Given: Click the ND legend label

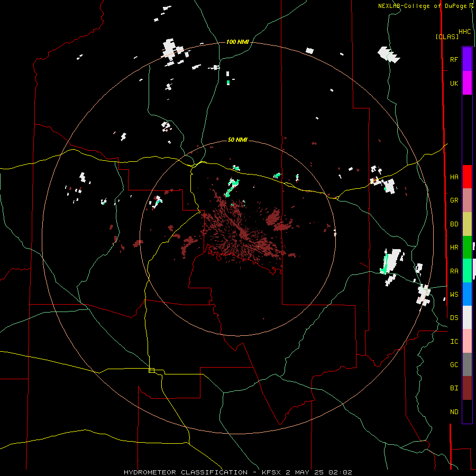Looking at the screenshot, I should (x=454, y=412).
